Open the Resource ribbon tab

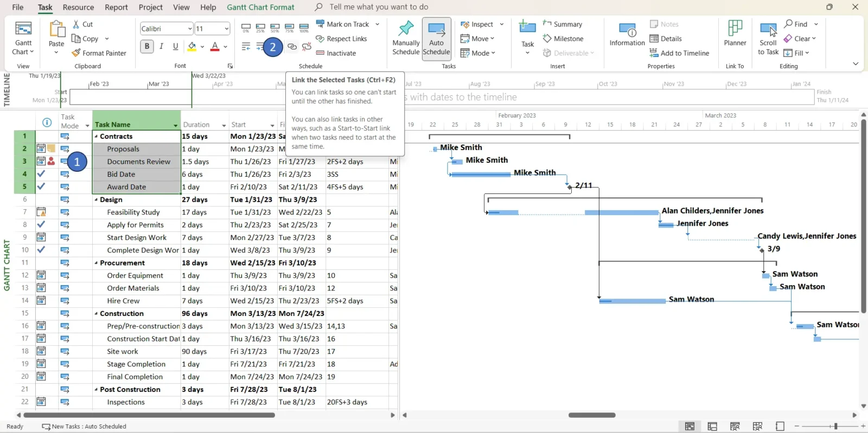pos(78,7)
